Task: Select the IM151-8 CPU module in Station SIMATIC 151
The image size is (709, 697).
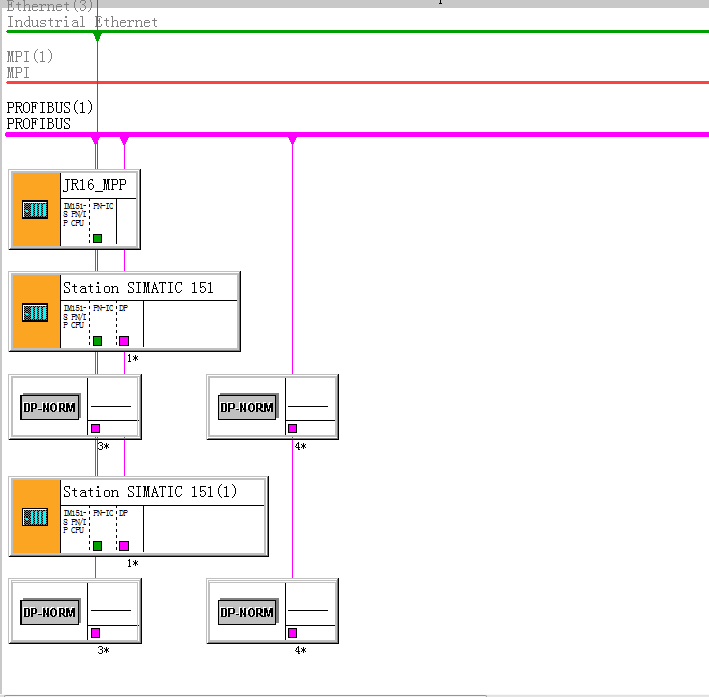Action: (74, 317)
